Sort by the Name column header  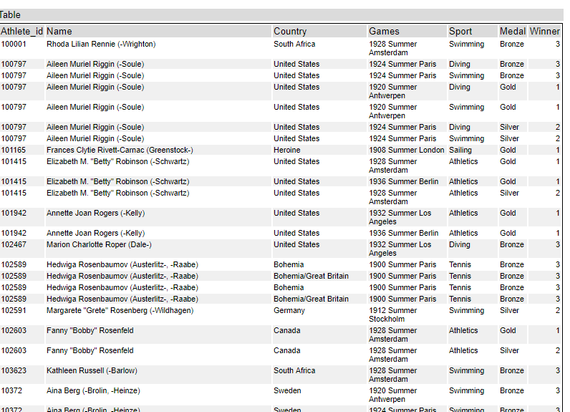click(x=158, y=32)
